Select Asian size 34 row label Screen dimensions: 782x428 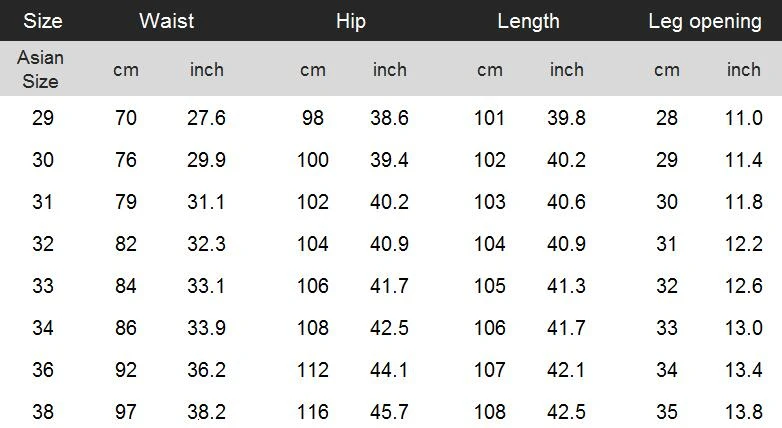click(43, 328)
